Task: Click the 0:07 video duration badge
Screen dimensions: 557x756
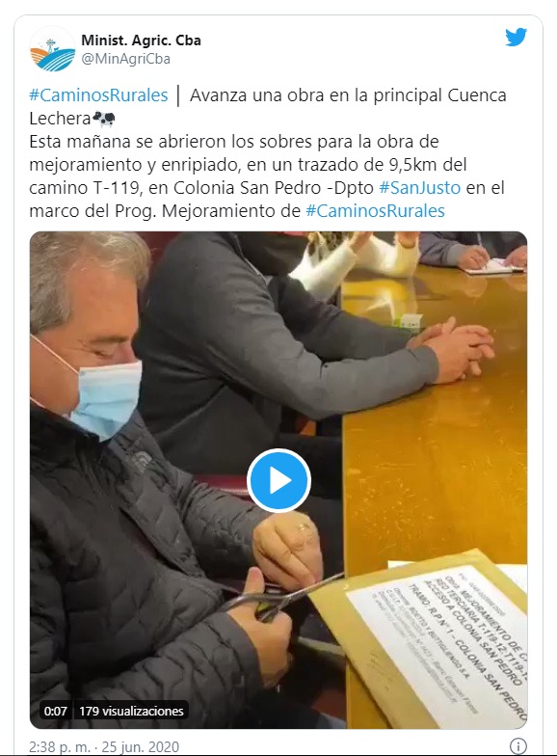Action: (x=56, y=711)
